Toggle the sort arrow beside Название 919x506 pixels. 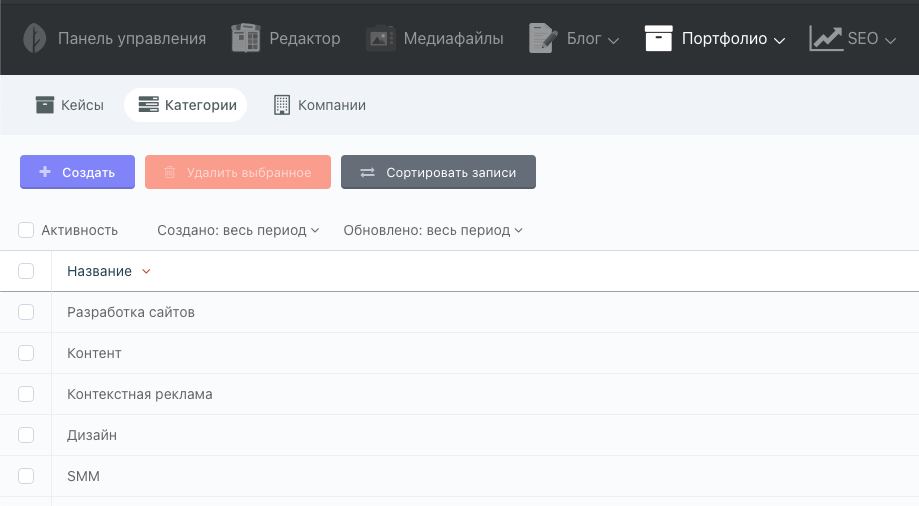point(147,271)
